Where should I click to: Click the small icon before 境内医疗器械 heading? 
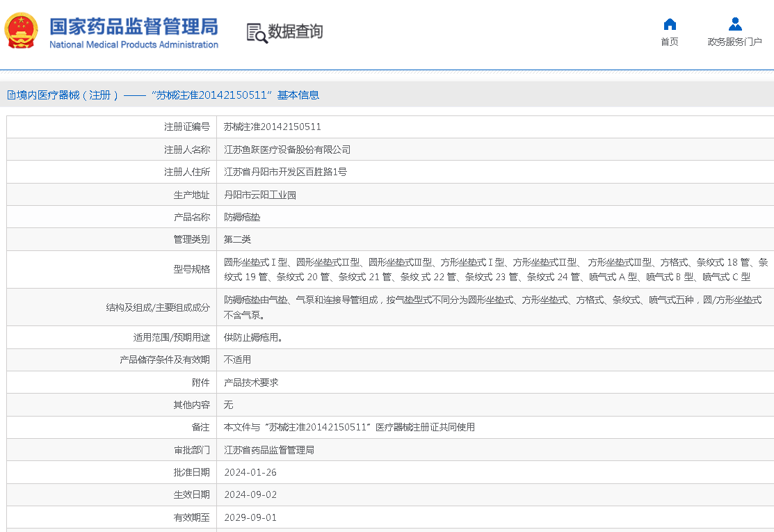coord(10,95)
